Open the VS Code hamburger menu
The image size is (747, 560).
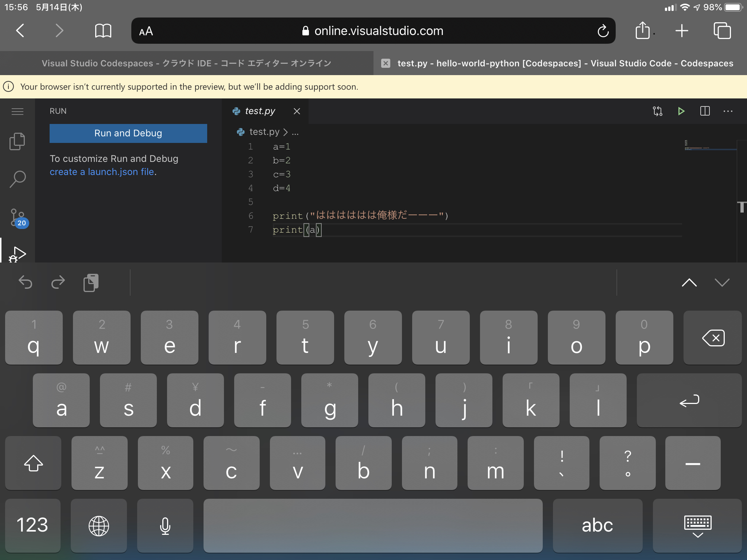(x=18, y=111)
